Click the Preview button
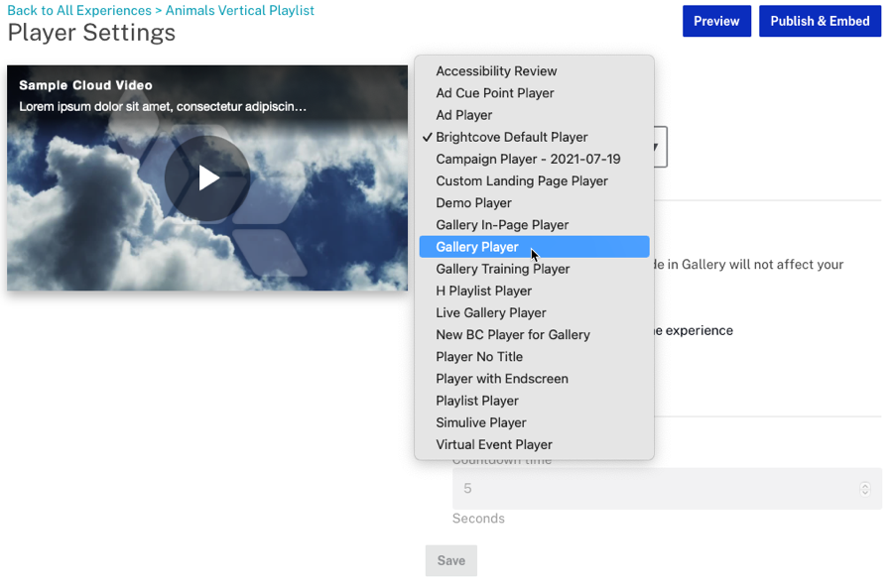 point(716,21)
